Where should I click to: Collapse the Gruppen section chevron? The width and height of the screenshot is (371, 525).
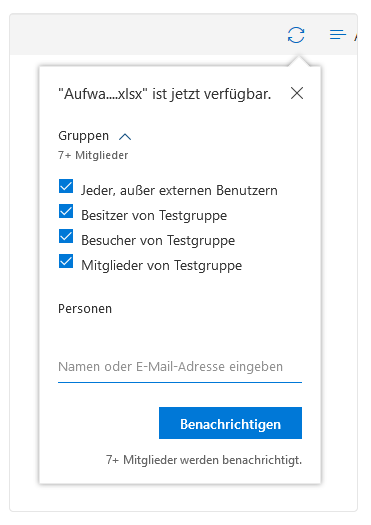pyautogui.click(x=125, y=137)
